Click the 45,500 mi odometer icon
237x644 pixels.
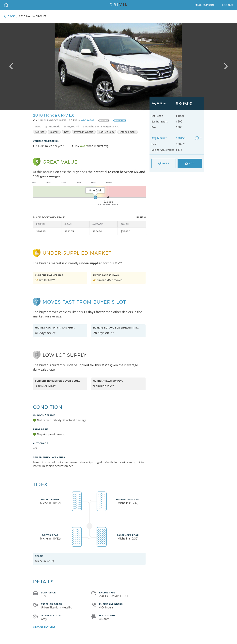click(x=65, y=127)
